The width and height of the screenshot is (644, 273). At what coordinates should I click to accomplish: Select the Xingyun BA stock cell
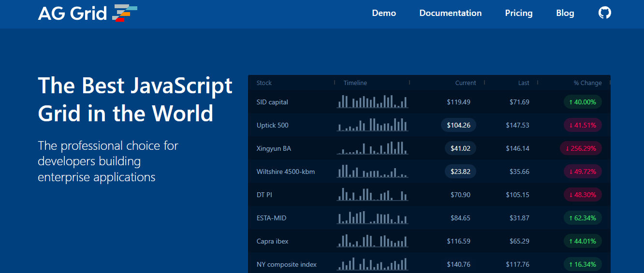[x=274, y=148]
